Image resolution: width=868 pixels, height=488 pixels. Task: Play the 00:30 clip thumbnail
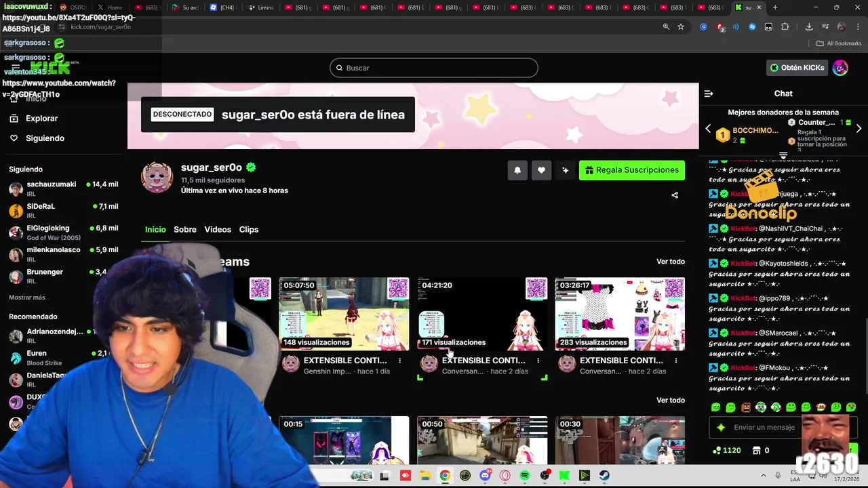[620, 440]
